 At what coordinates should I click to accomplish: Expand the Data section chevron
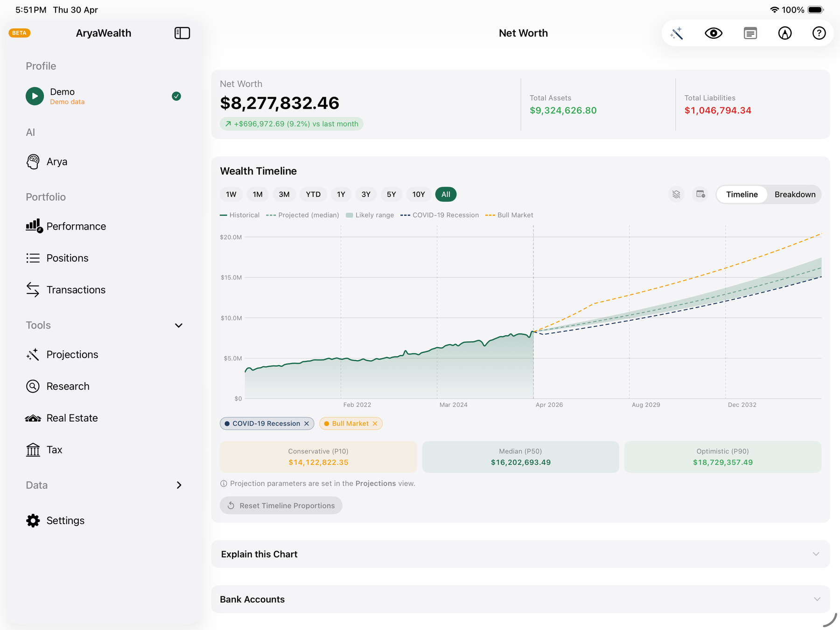(x=179, y=485)
